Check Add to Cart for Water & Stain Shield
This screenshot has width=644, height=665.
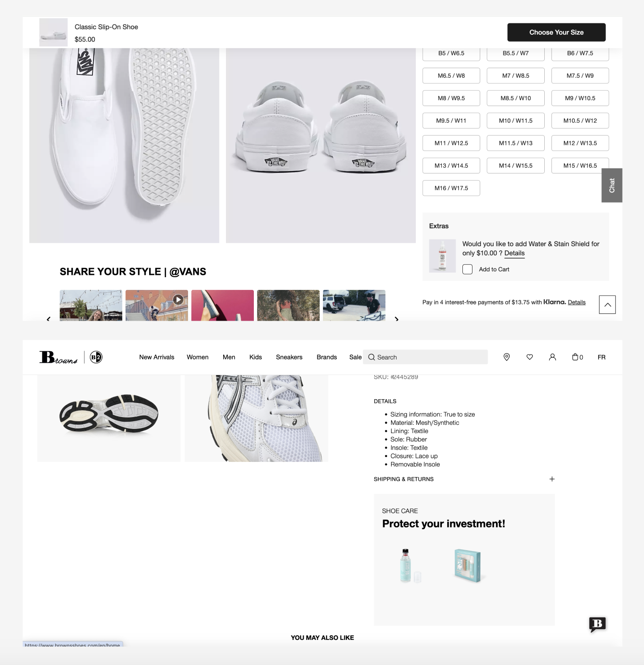[467, 269]
